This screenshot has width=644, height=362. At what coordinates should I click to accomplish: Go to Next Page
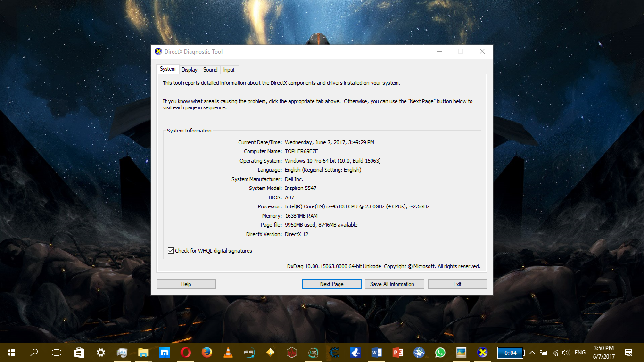coord(331,284)
